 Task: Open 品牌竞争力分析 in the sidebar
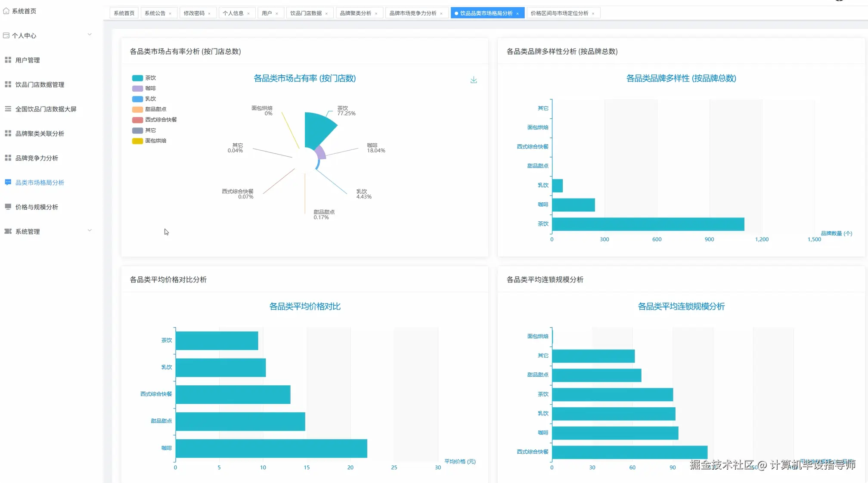coord(37,158)
